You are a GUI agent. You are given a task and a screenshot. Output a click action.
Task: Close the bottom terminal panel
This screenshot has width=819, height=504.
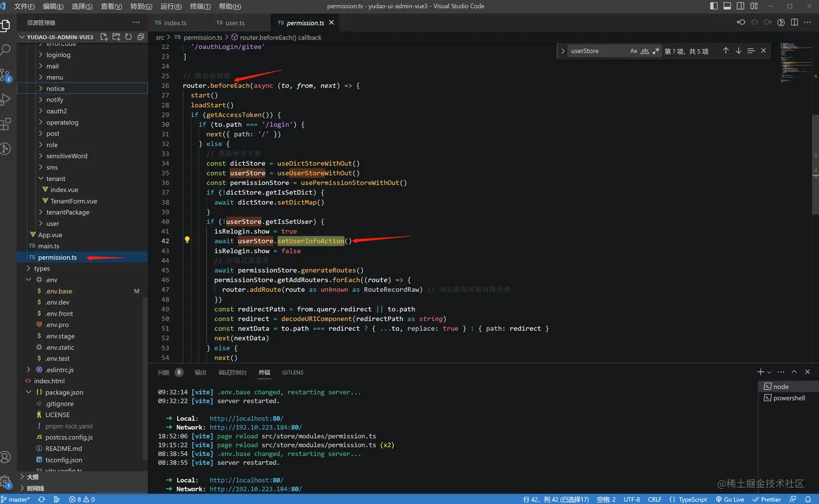pos(808,372)
